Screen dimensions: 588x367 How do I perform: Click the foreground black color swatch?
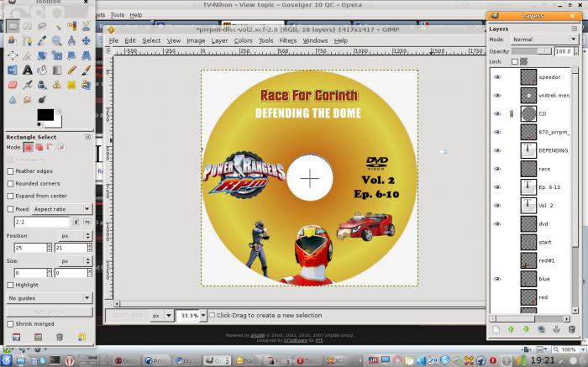coord(45,115)
